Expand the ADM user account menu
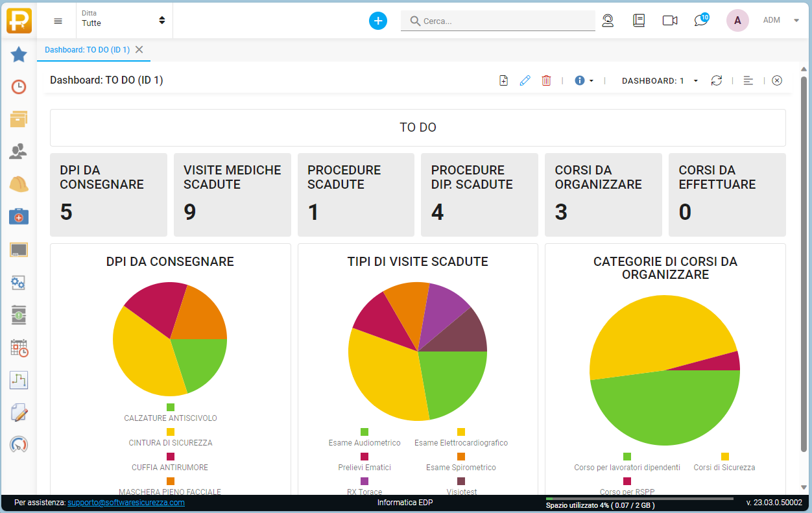Screen dimensions: 812x513 coord(780,20)
